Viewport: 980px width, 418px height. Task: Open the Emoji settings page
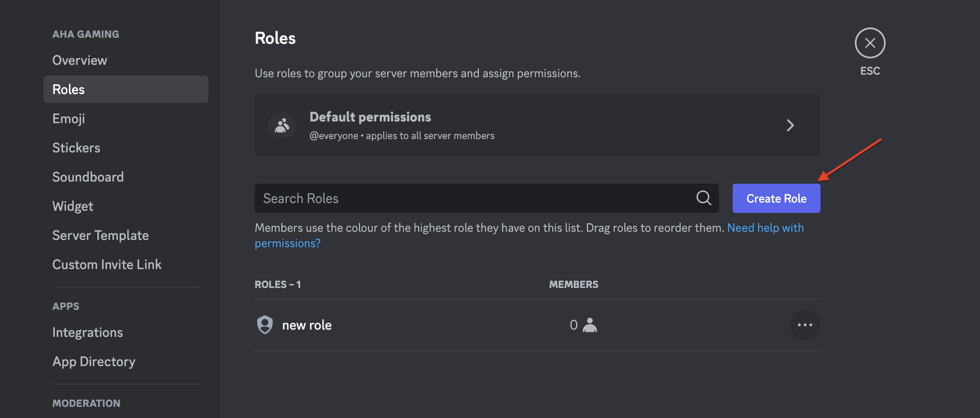click(69, 118)
